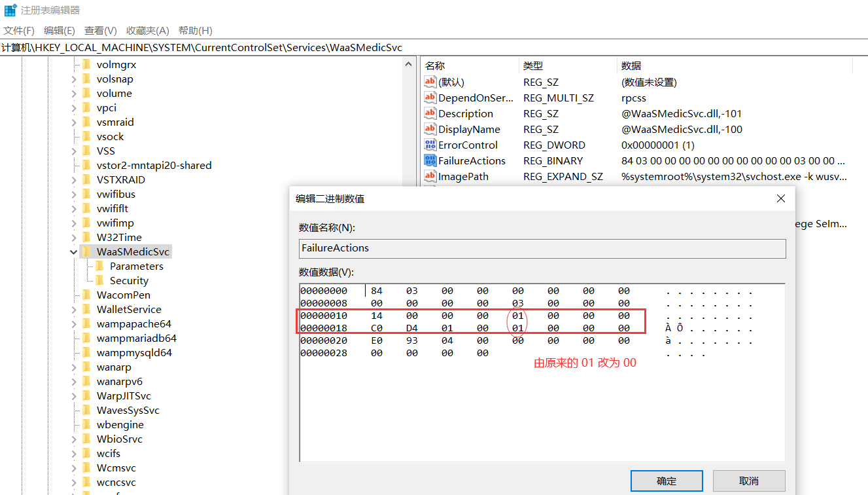Viewport: 868px width, 495px height.
Task: Click the ErrorControl DWORD value icon
Action: click(430, 145)
